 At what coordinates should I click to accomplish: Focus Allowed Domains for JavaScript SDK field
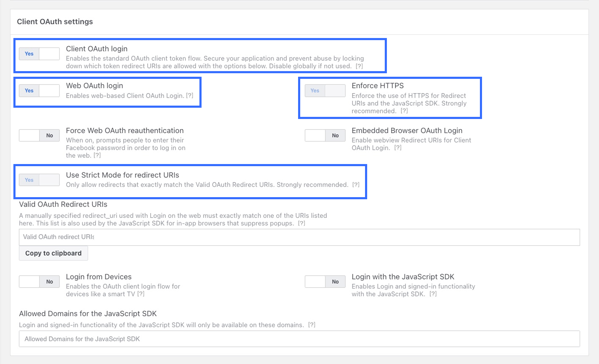click(299, 339)
